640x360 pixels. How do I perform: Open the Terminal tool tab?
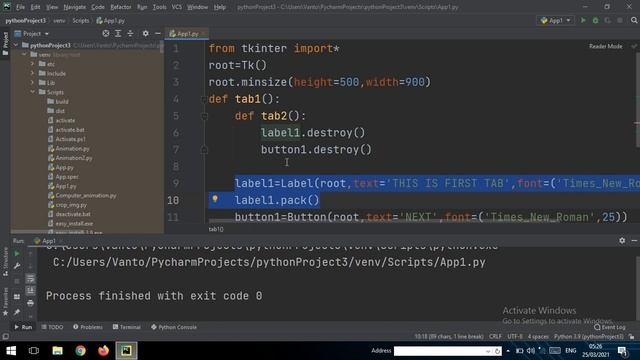pos(127,327)
